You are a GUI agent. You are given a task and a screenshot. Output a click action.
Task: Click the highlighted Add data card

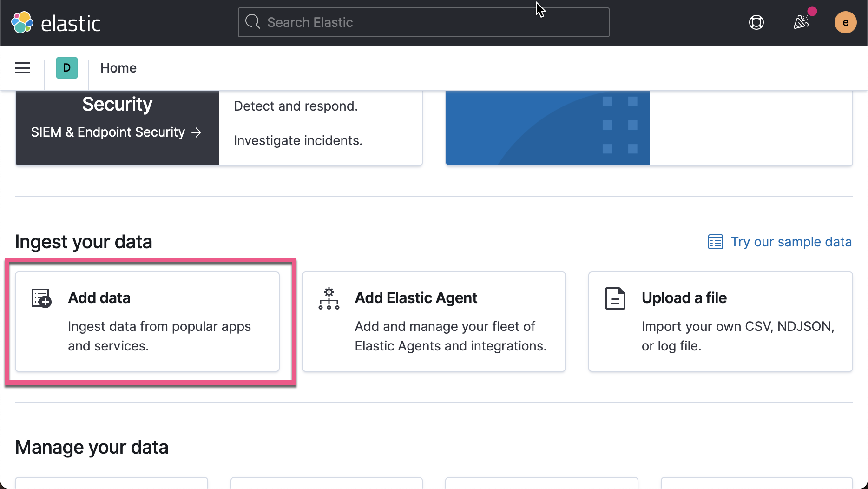point(147,321)
